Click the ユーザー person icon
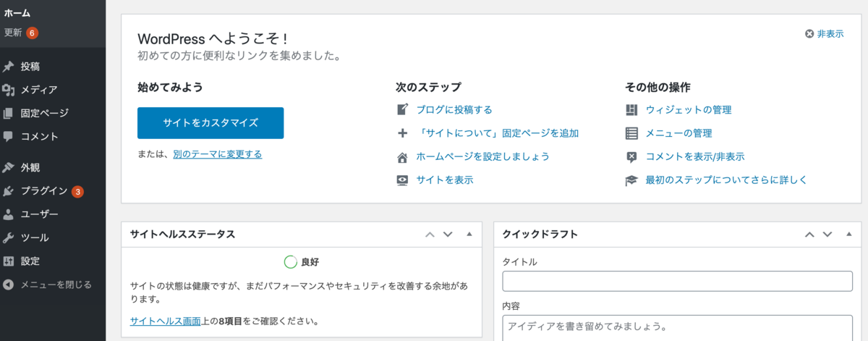868x341 pixels. point(9,214)
